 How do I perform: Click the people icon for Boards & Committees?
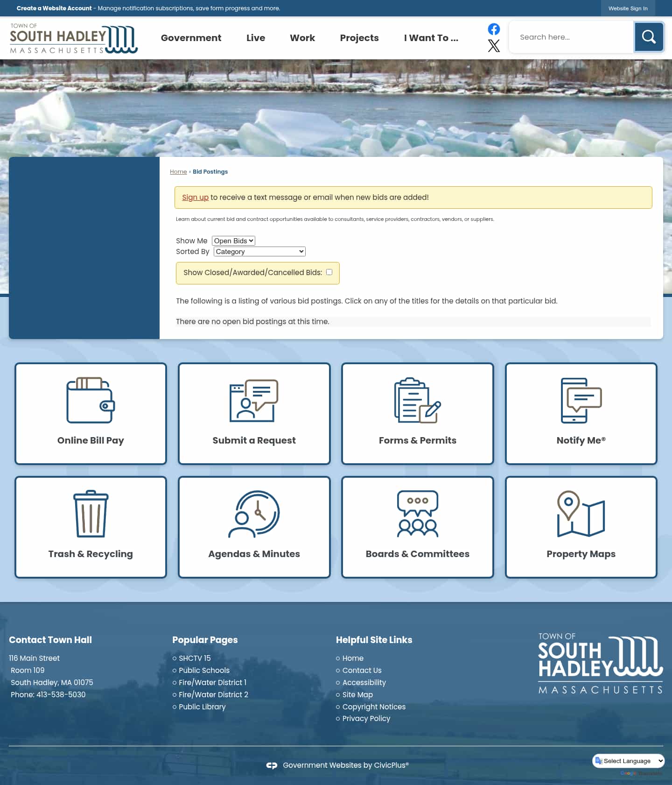418,514
